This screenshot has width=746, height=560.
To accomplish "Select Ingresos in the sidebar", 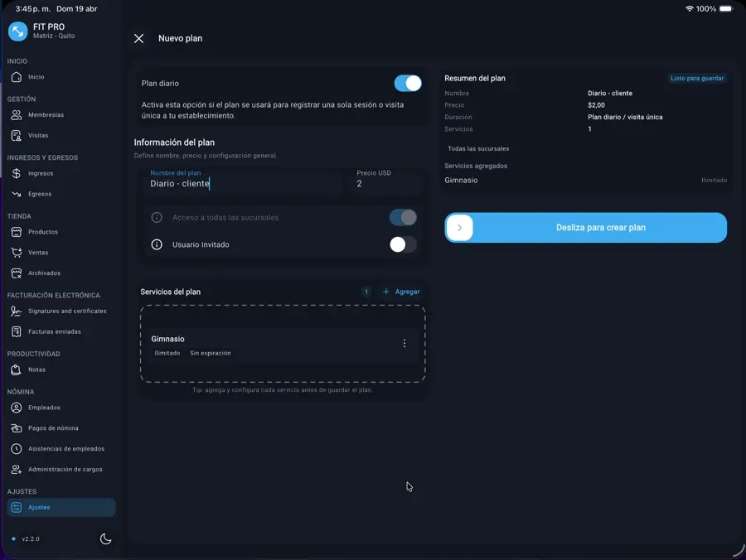I will (41, 174).
